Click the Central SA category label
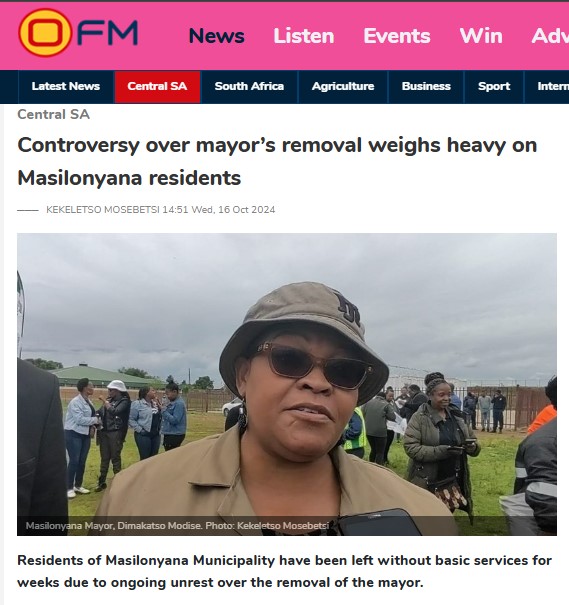 (x=54, y=115)
